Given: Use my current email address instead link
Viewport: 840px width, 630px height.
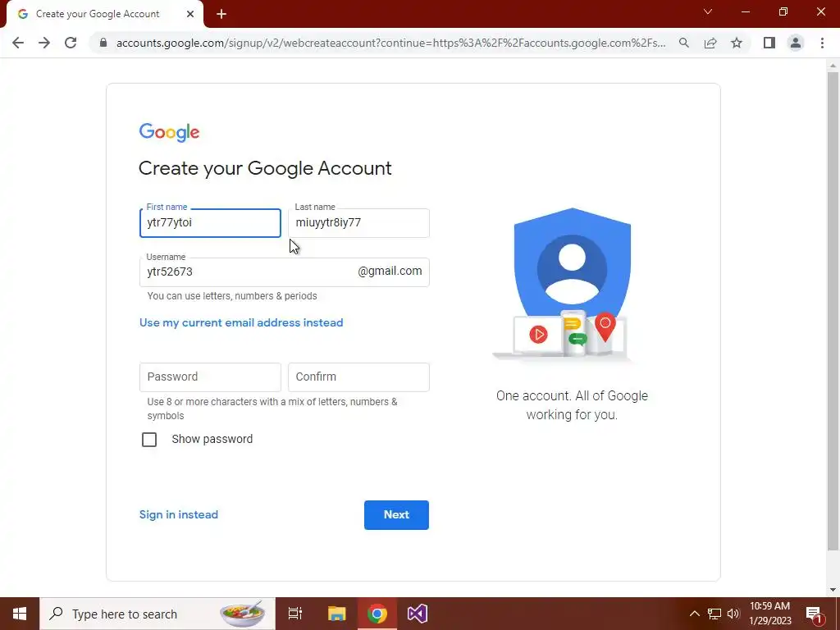Looking at the screenshot, I should click(x=241, y=322).
